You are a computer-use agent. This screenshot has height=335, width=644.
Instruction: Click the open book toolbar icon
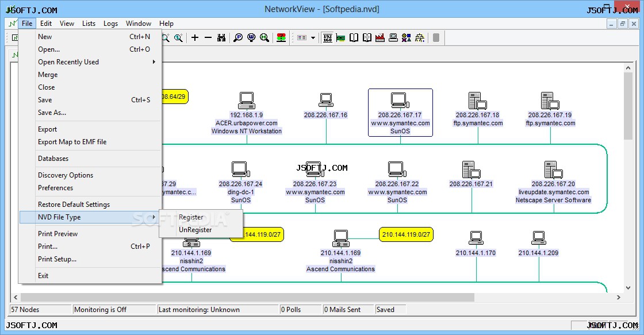click(354, 38)
